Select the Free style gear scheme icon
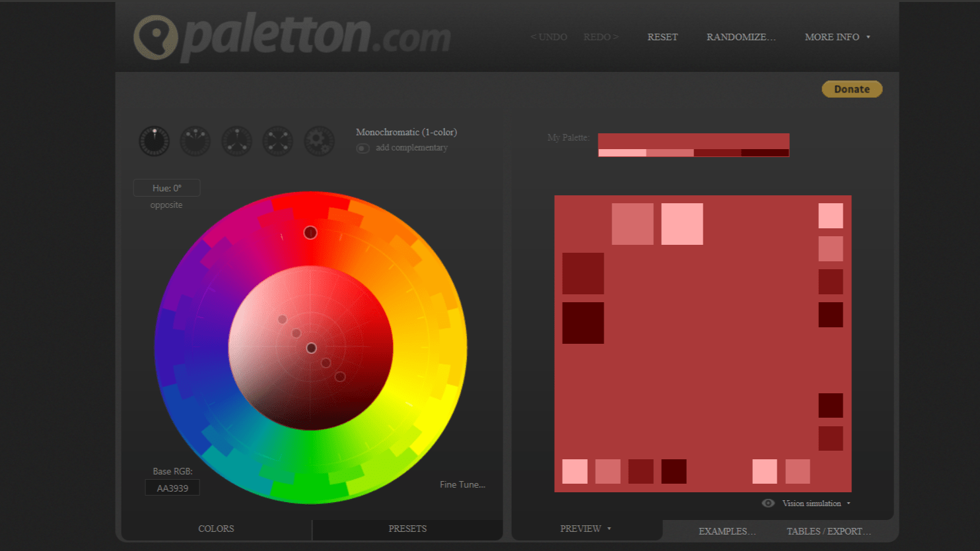 coord(319,141)
